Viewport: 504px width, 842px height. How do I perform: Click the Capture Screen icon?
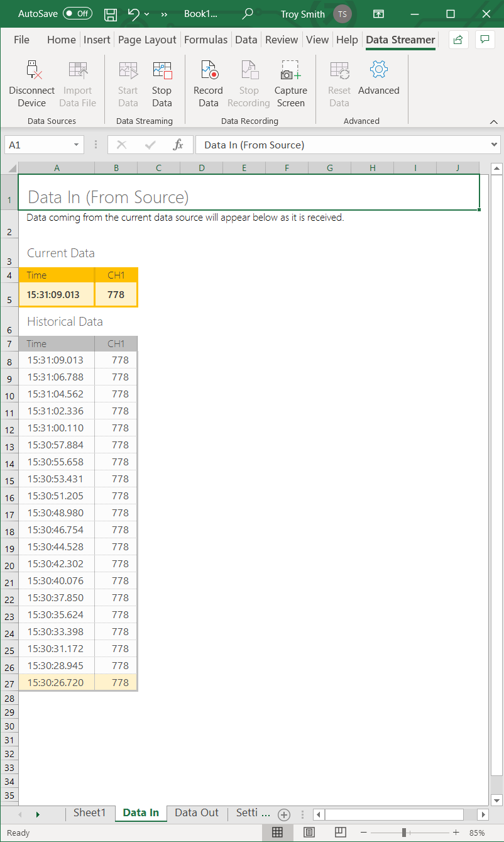(x=290, y=70)
